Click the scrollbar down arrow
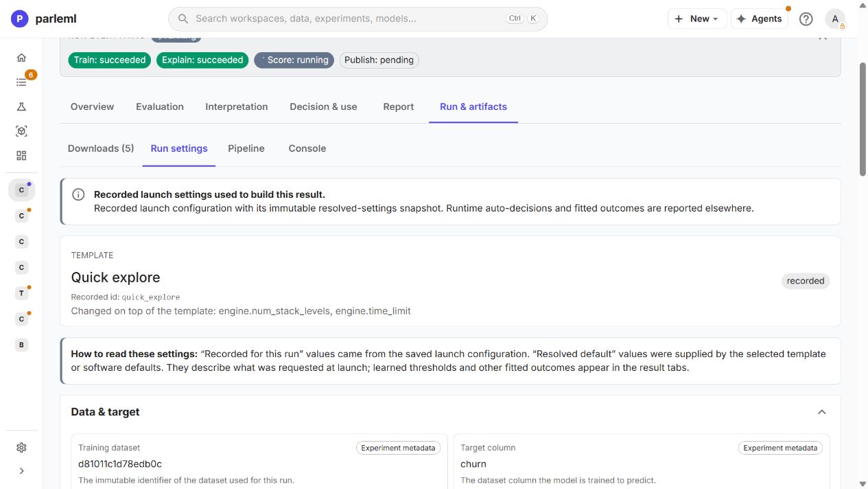The image size is (868, 489). pos(863,484)
